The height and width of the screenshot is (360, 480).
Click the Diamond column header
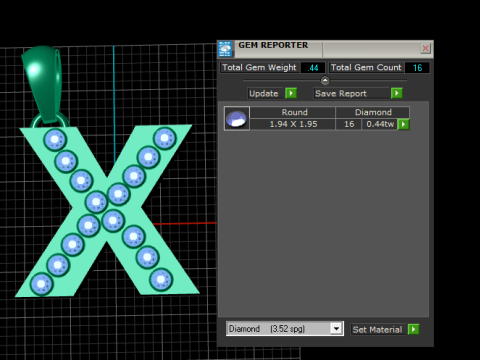point(373,112)
